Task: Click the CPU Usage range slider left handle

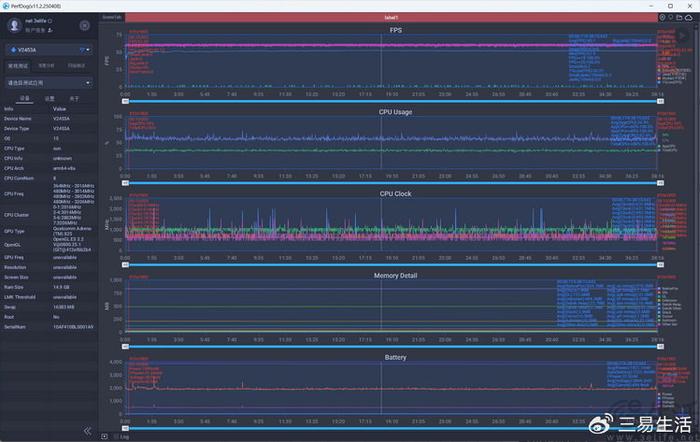Action: 125,183
